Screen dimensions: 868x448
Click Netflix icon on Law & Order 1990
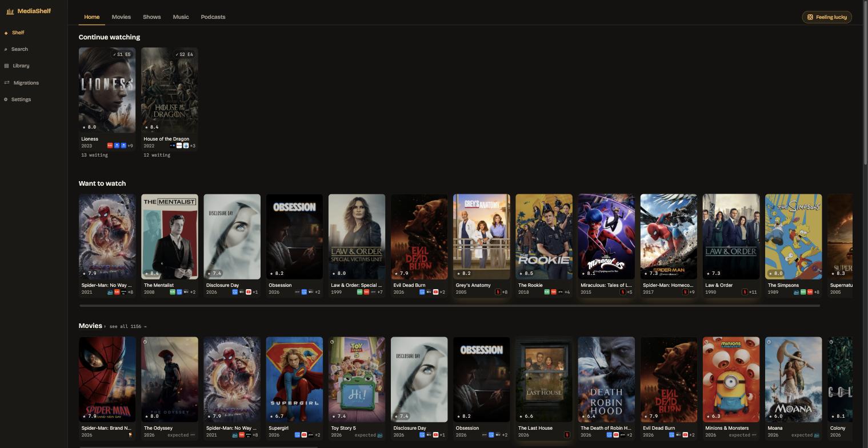click(745, 292)
